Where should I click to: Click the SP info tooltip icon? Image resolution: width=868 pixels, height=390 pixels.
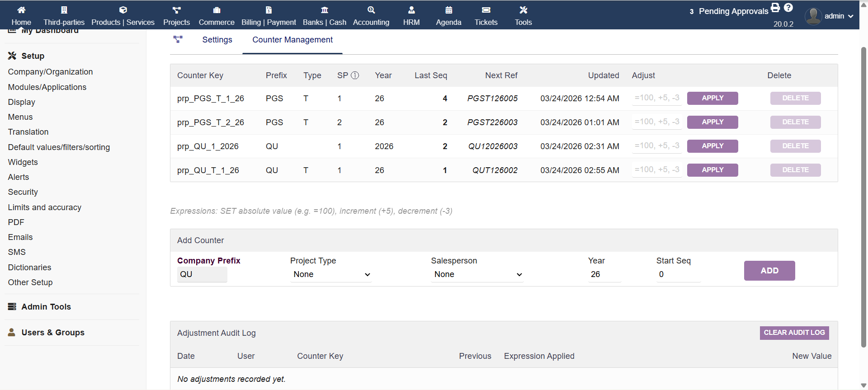pos(355,75)
